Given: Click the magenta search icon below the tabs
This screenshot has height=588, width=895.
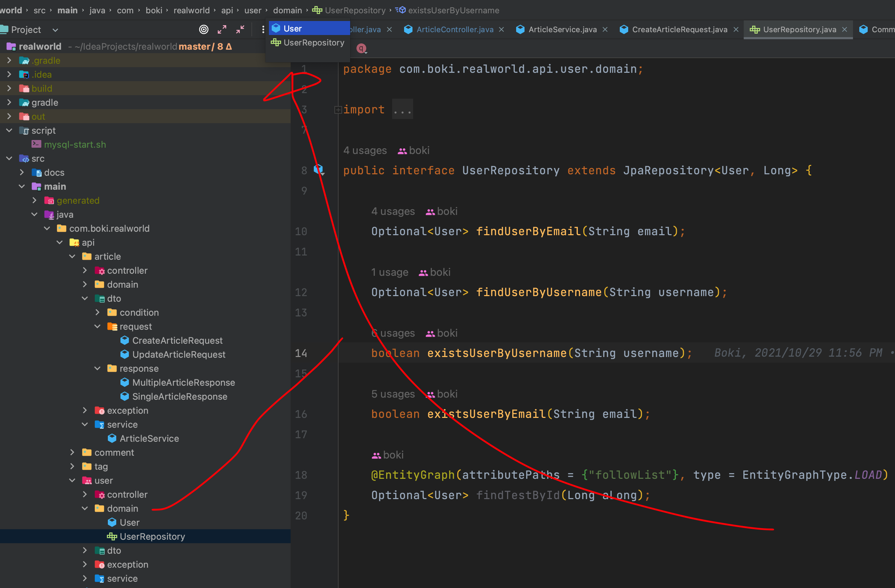Looking at the screenshot, I should (361, 48).
